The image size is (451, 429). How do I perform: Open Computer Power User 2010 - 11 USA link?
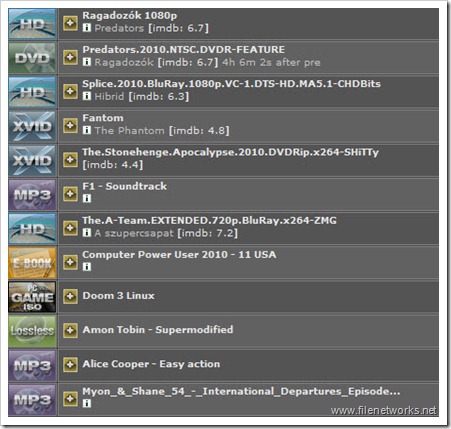click(x=179, y=255)
